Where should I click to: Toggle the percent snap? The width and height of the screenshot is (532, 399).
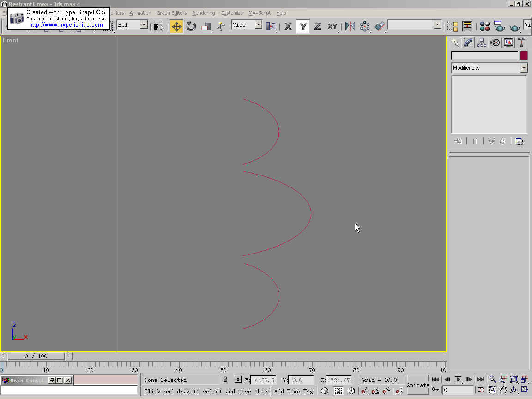[386, 391]
